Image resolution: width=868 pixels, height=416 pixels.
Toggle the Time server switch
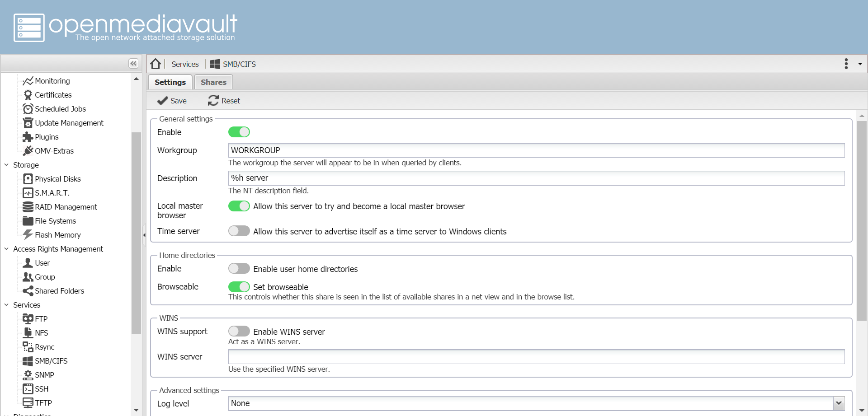[239, 231]
